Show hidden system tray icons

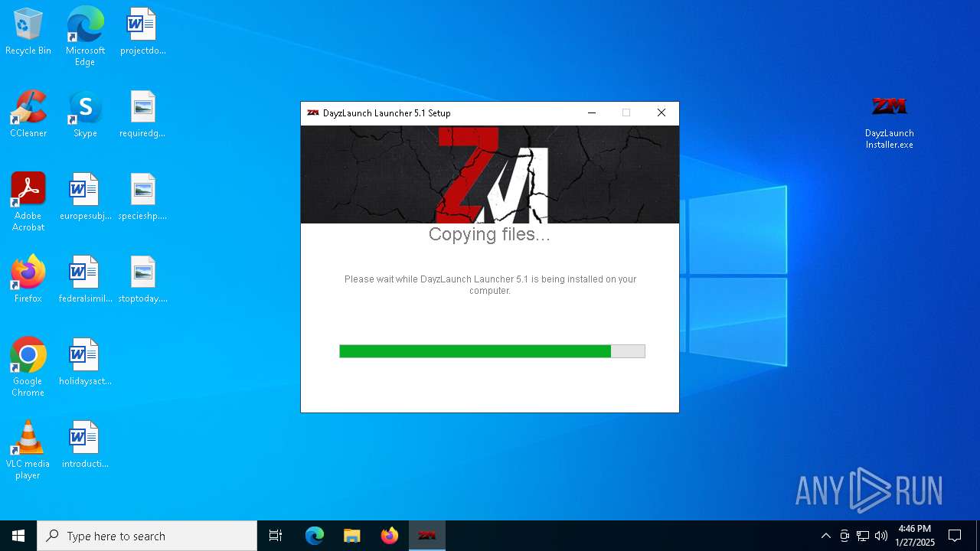point(825,536)
